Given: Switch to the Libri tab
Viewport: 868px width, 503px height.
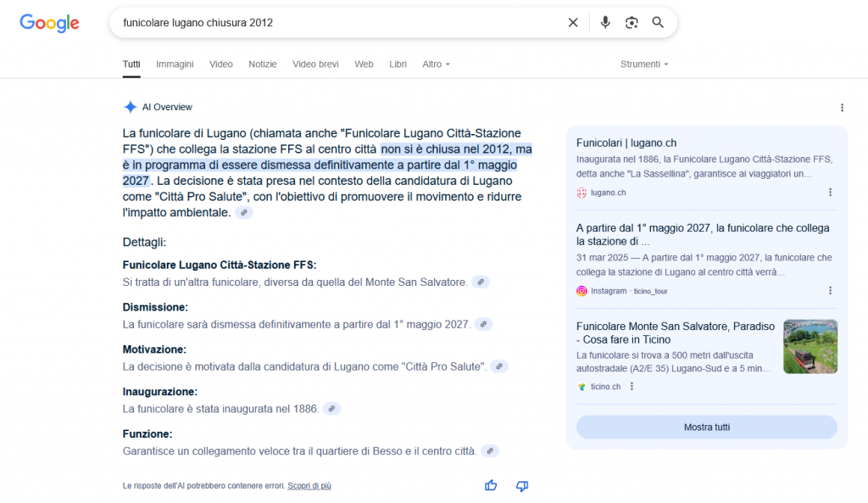Looking at the screenshot, I should pos(398,64).
